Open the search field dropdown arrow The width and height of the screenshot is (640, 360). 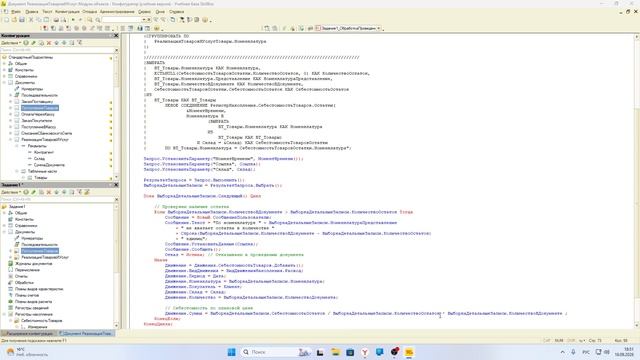[x=144, y=20]
